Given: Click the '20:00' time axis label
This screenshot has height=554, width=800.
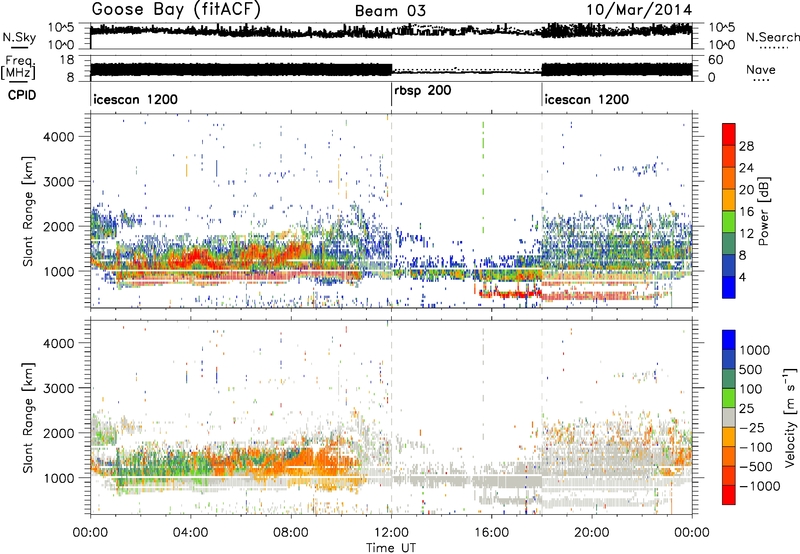Looking at the screenshot, I should 592,533.
